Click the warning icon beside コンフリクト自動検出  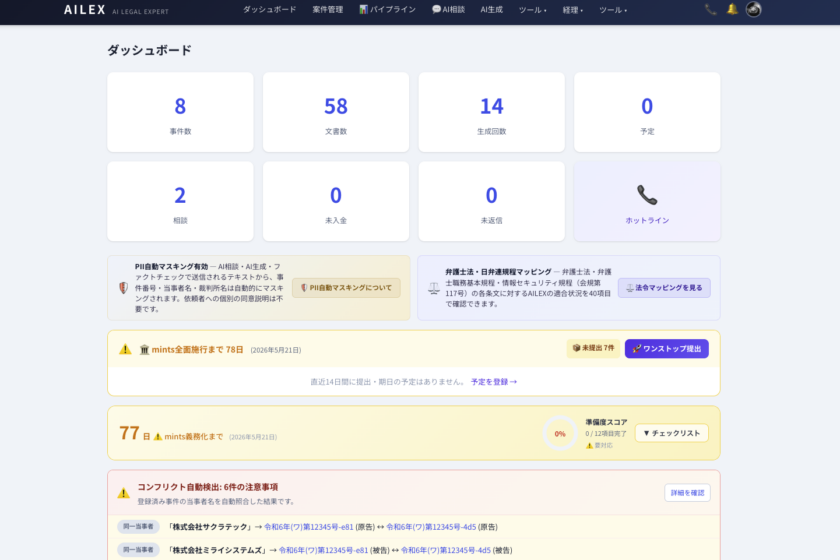click(124, 493)
